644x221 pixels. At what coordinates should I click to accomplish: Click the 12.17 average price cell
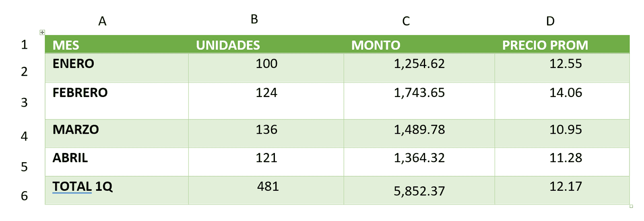(562, 190)
